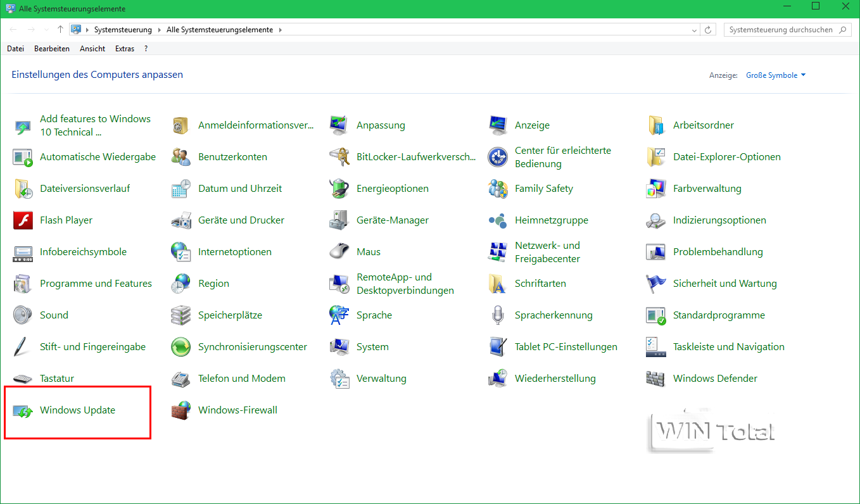This screenshot has height=504, width=860.
Task: Click the Sound speaker icon
Action: tap(23, 315)
